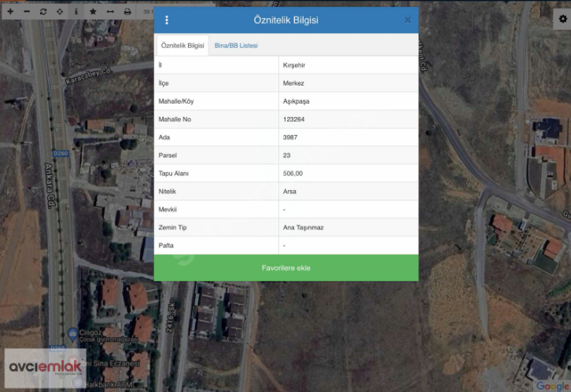Click the zoom out minus icon
571x392 pixels.
tap(26, 12)
